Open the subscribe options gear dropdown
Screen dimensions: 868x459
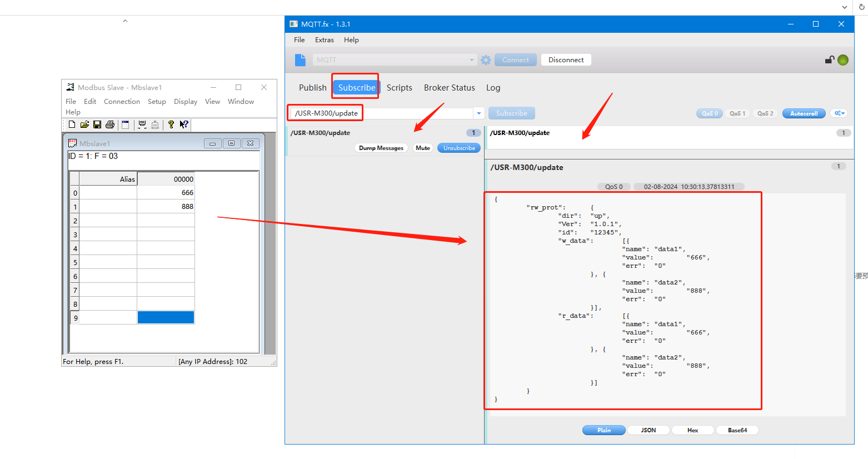[839, 113]
